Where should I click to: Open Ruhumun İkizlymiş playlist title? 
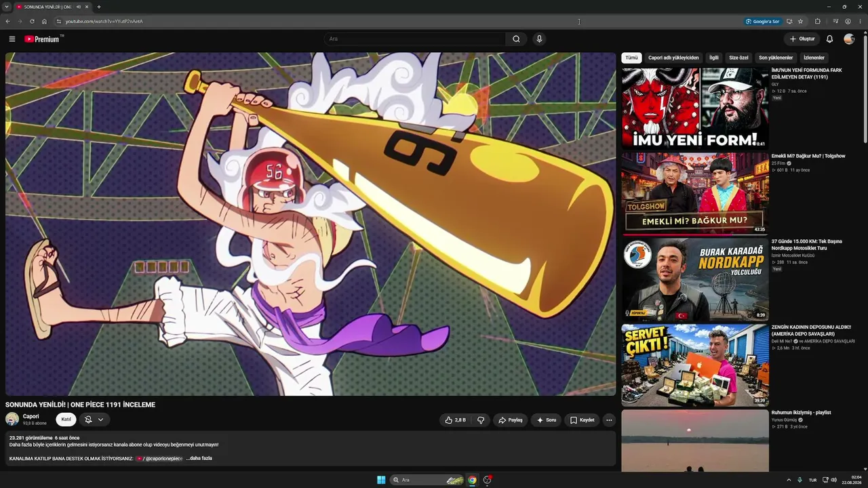click(802, 412)
